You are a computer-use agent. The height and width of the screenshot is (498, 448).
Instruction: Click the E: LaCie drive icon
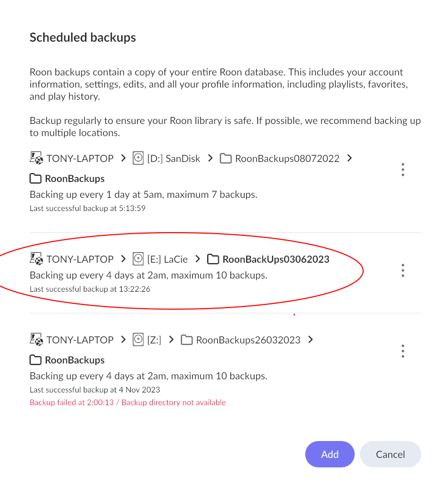point(138,259)
